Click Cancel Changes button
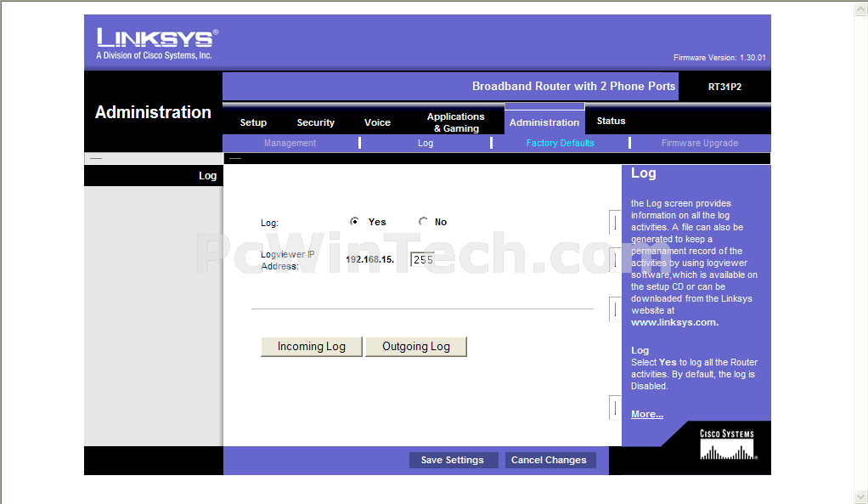Image resolution: width=868 pixels, height=504 pixels. click(x=550, y=460)
